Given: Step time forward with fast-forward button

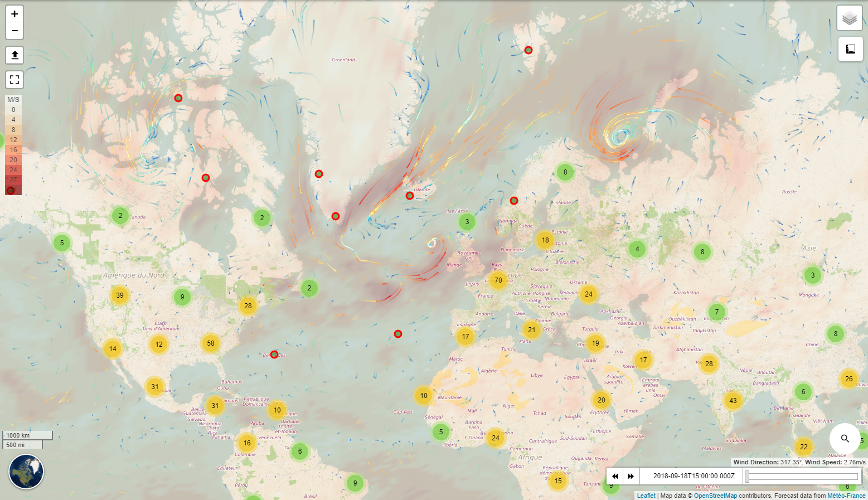Looking at the screenshot, I should pos(631,476).
